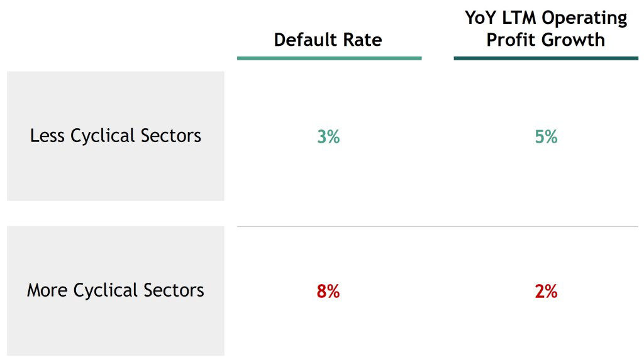Select the Less Cyclical Sectors row label
Viewport: 644px width, 362px height.
tap(116, 136)
